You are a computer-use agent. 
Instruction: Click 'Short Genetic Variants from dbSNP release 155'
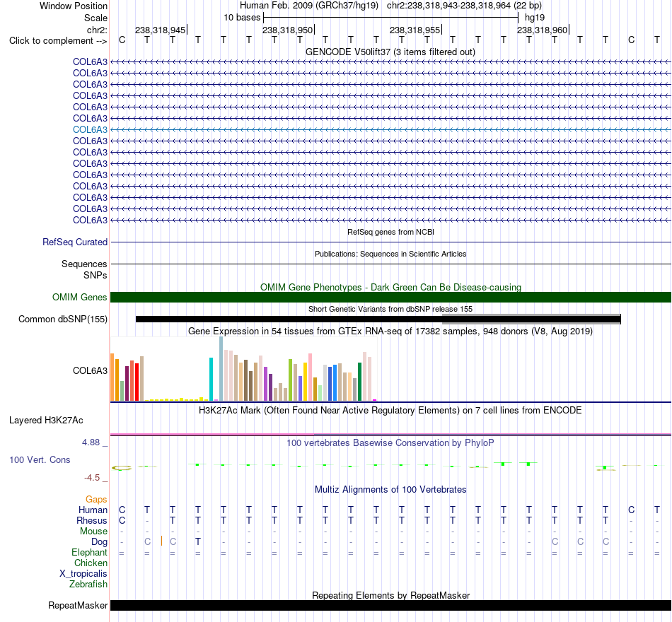[x=390, y=309]
